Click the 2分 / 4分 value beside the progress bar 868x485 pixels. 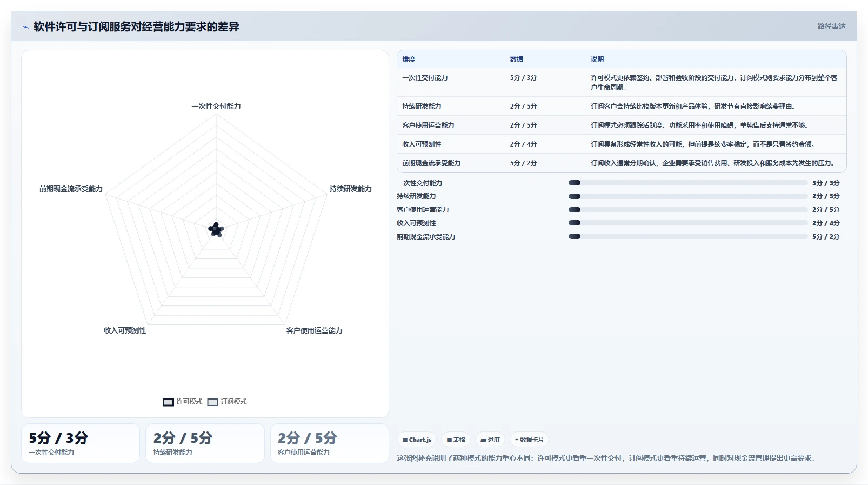(826, 223)
